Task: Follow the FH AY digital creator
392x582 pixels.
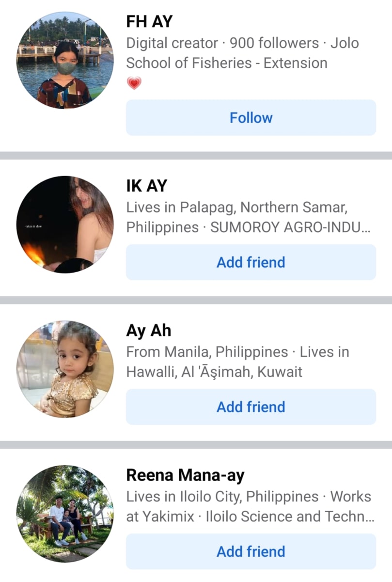Action: (x=251, y=118)
